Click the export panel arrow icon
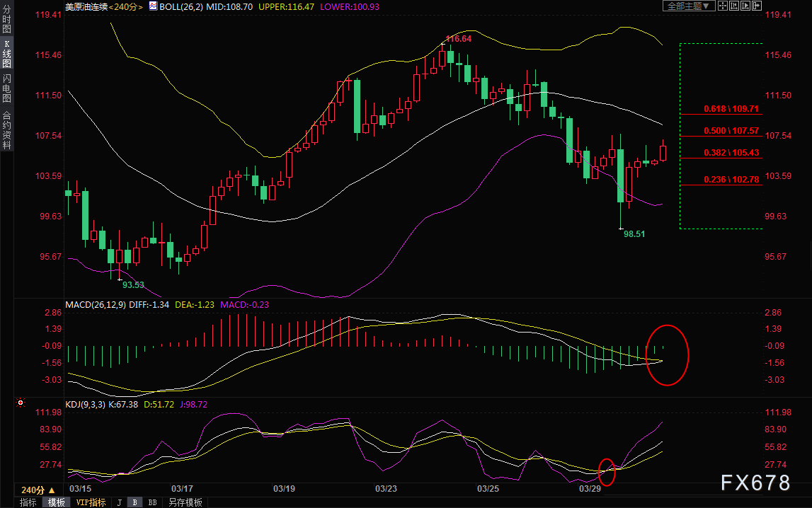812x508 pixels. click(757, 6)
